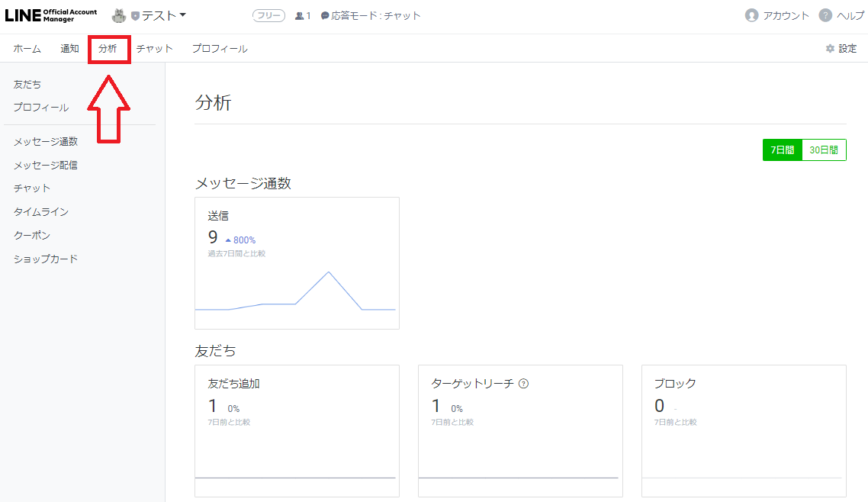Switch to the チャット tab

[x=154, y=49]
